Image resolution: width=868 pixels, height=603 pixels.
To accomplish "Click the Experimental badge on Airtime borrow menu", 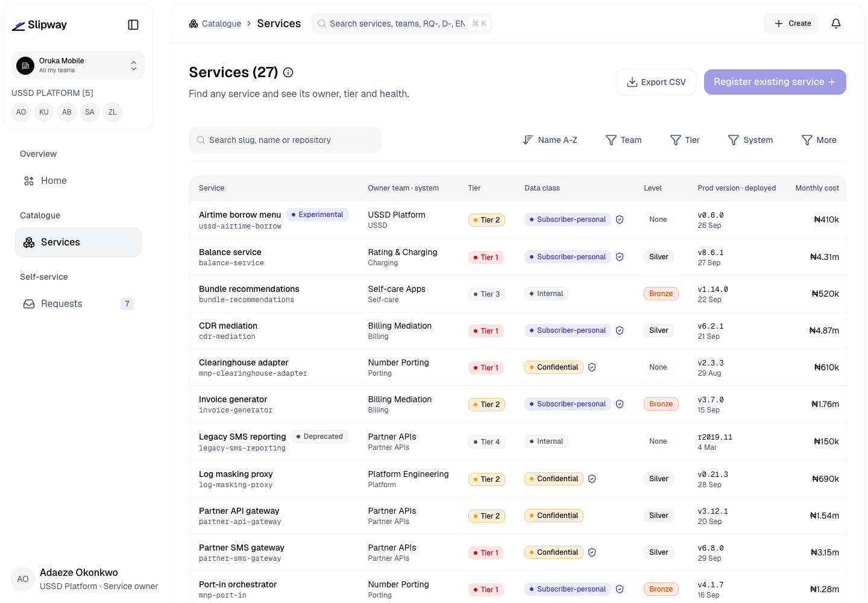I will (317, 215).
